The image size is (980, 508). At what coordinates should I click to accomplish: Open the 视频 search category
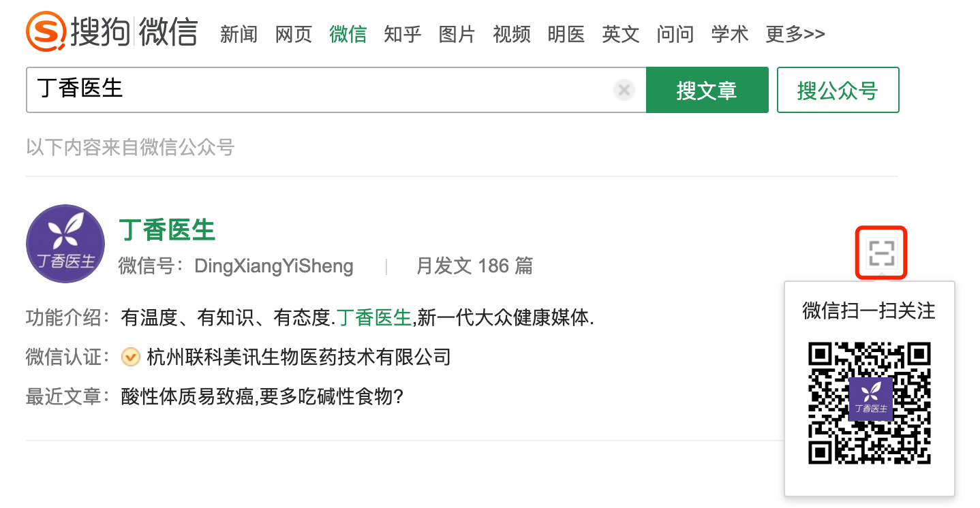tap(511, 33)
